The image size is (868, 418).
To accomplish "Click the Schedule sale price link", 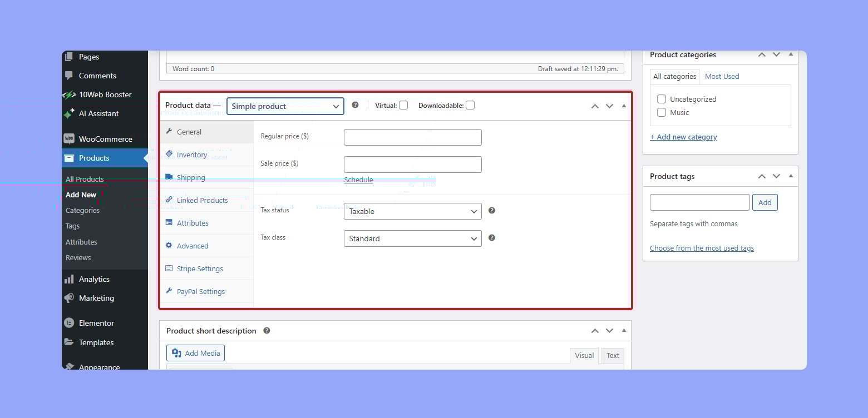I will coord(358,180).
